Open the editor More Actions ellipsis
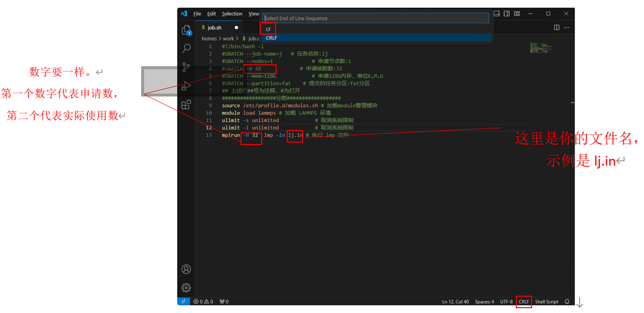Viewport: 644px width, 313px height. (567, 27)
